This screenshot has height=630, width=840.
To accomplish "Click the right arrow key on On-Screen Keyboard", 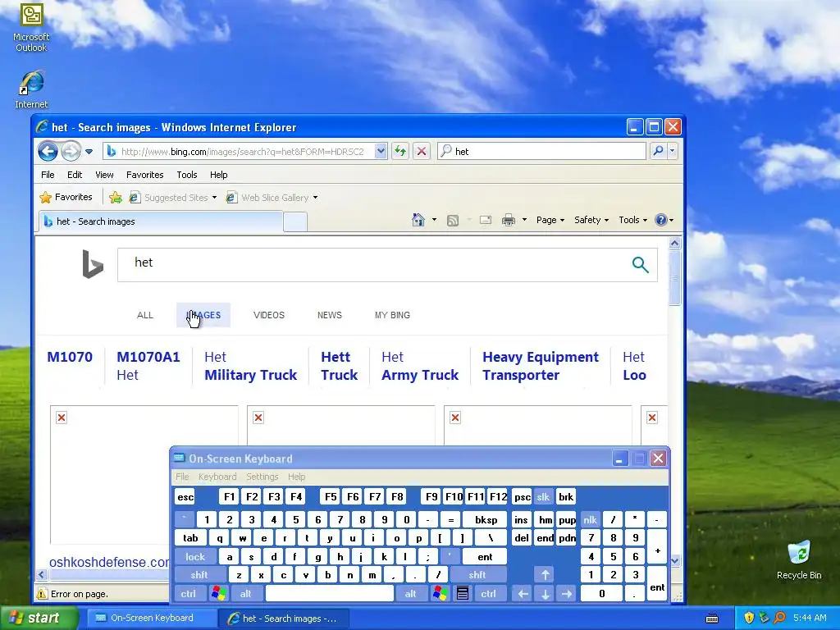I will click(x=567, y=594).
